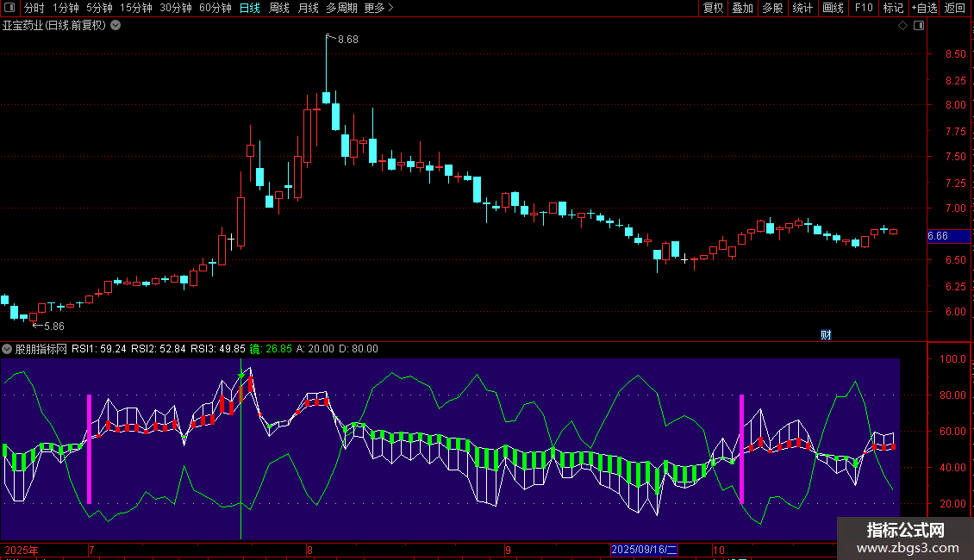
Task: Click the A: 20.00 parameter text
Action: tap(315, 349)
